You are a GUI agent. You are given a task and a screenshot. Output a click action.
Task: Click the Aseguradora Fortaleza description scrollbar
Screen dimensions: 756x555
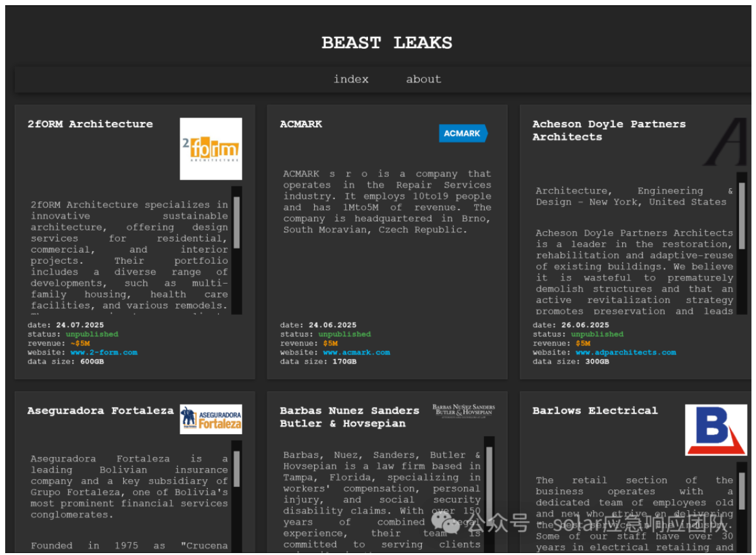pyautogui.click(x=236, y=469)
